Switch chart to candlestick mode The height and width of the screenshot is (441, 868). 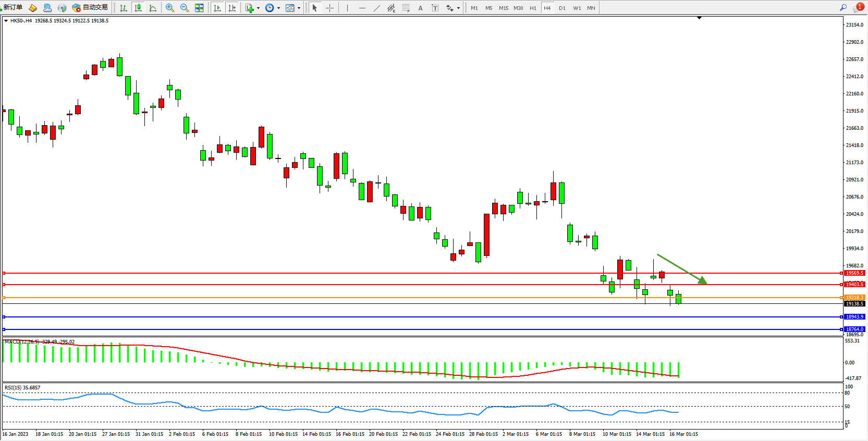(138, 8)
